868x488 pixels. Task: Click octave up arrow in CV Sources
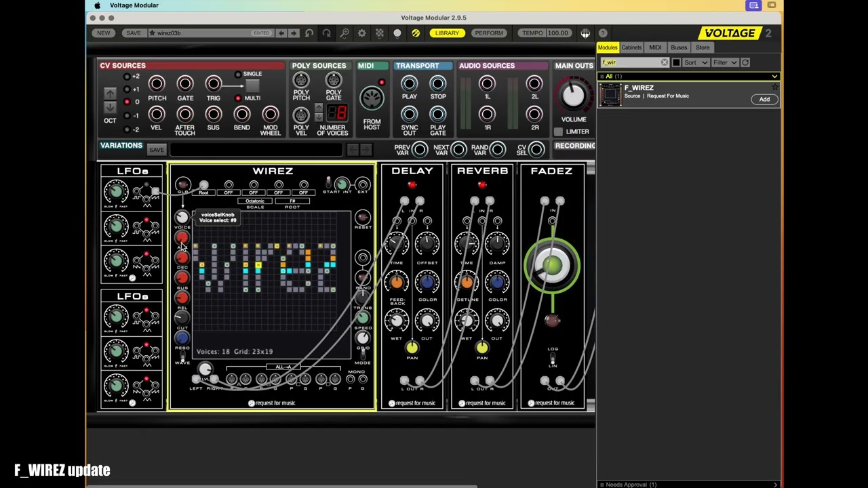click(110, 93)
